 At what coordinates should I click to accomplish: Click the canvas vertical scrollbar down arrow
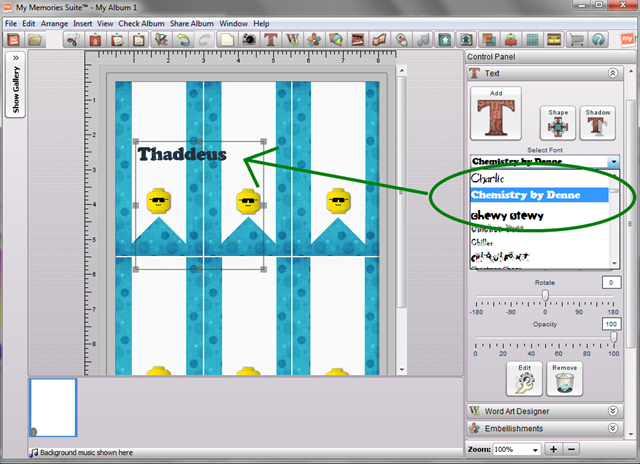click(402, 369)
